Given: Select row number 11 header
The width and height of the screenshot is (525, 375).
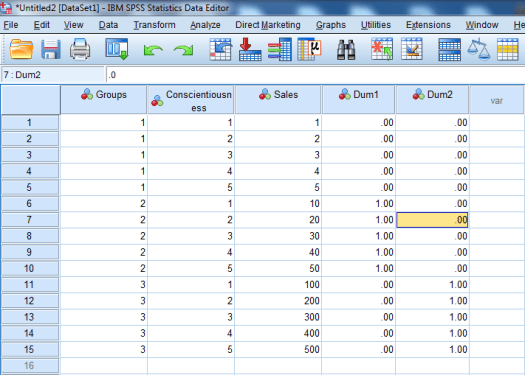Looking at the screenshot, I should pyautogui.click(x=30, y=285).
